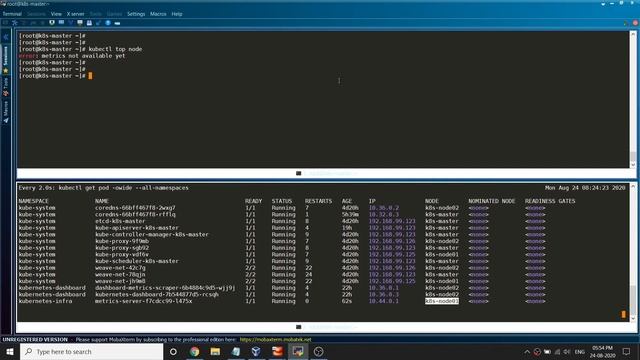The width and height of the screenshot is (640, 360).
Task: Click the first toolbar icon for new session
Action: click(x=5, y=23)
